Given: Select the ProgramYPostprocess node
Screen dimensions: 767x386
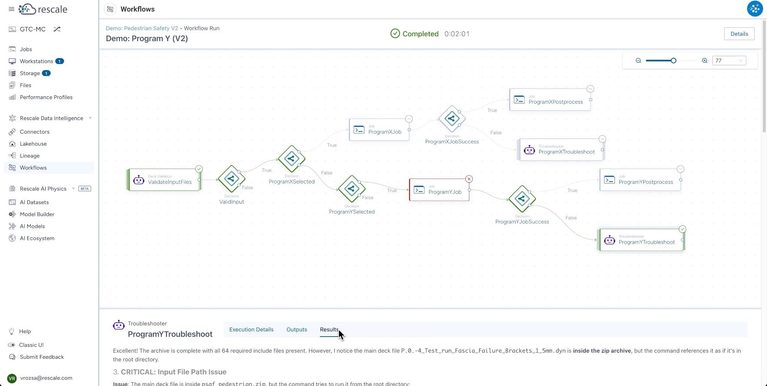Looking at the screenshot, I should pos(640,180).
